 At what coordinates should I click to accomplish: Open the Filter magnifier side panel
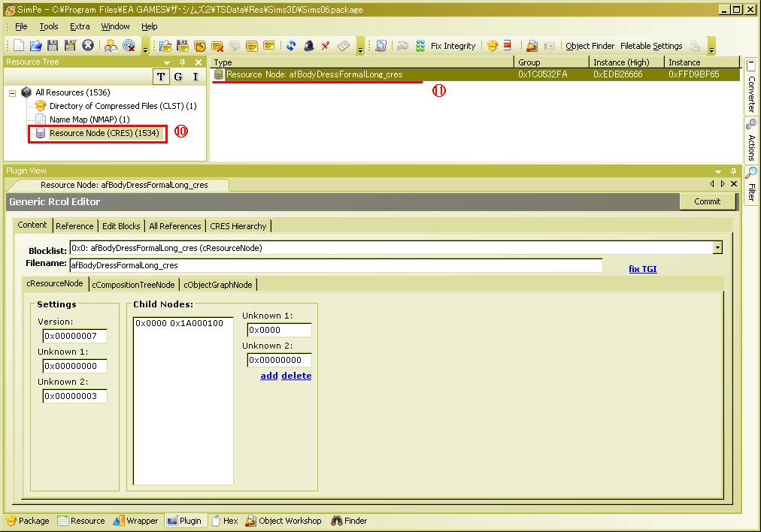tap(751, 185)
